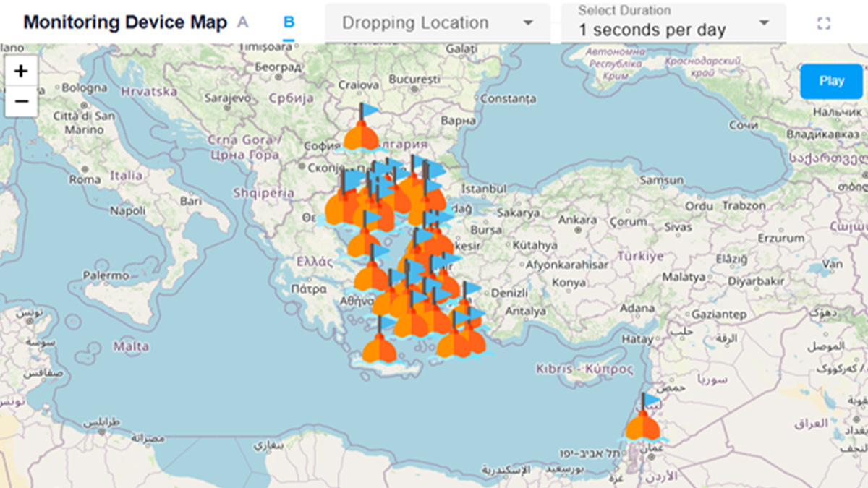Zoom in the map with plus button
This screenshot has width=868, height=488.
click(22, 71)
